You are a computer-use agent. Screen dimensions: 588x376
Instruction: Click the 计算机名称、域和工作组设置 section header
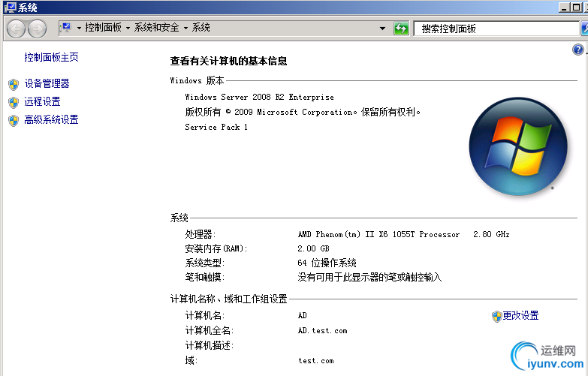point(228,299)
